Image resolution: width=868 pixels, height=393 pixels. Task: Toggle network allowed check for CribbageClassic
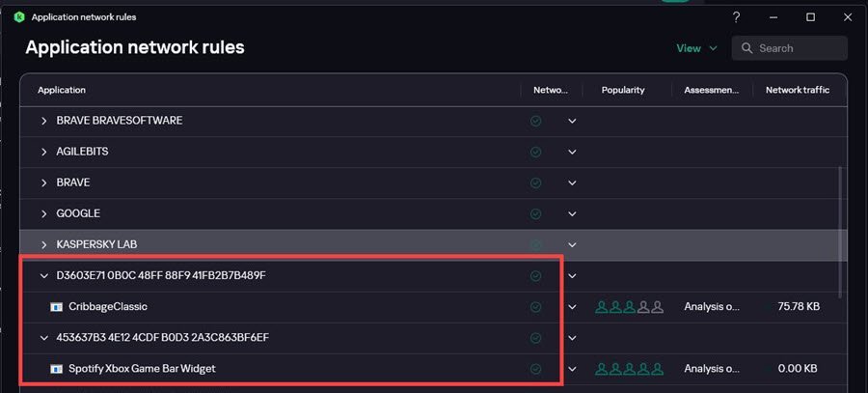pos(536,307)
